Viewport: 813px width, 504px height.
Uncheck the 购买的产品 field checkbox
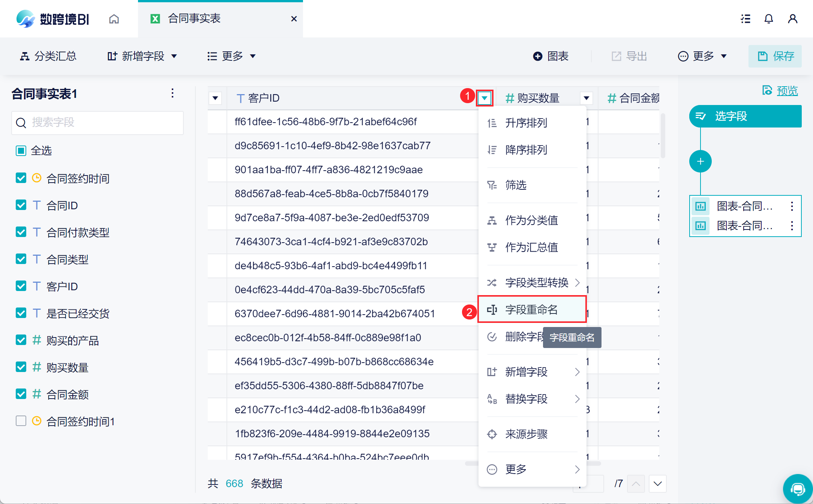pos(21,340)
